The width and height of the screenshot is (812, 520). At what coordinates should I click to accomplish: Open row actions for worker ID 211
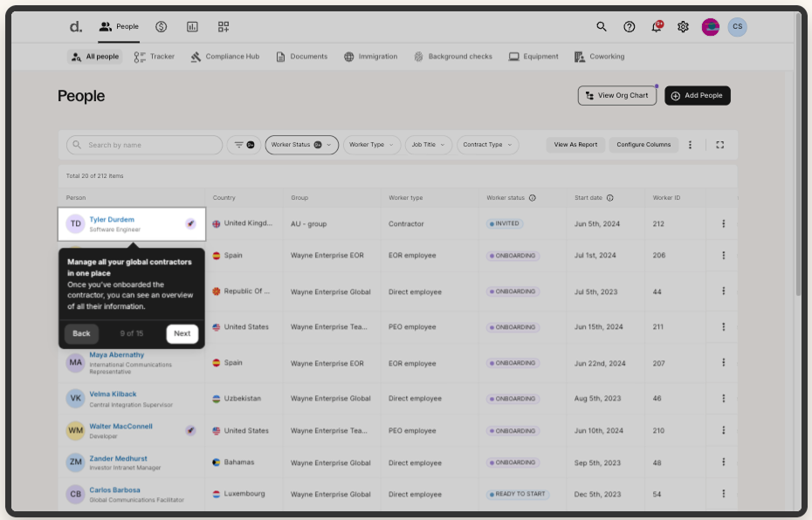pyautogui.click(x=724, y=327)
